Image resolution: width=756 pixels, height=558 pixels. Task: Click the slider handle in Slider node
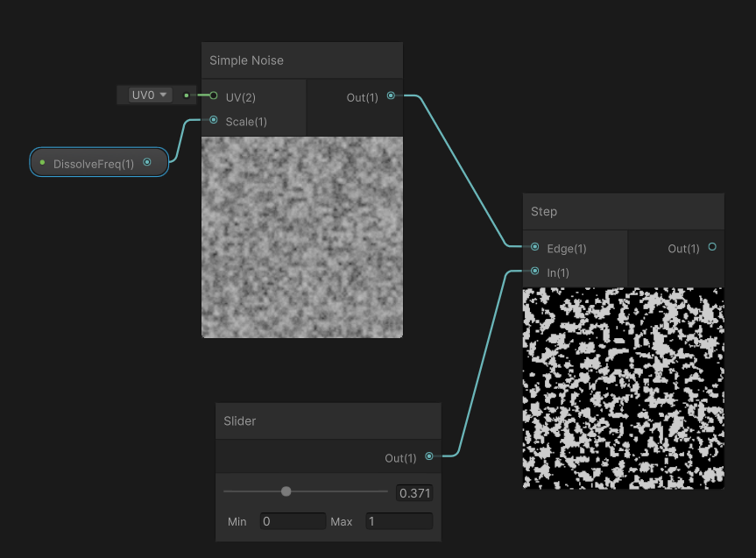(x=286, y=491)
